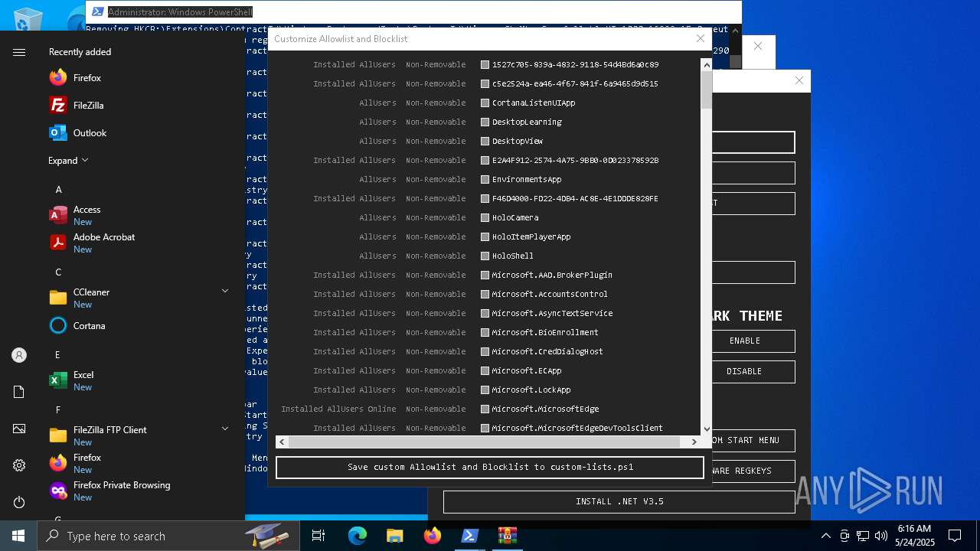Check the Microsoft.ECApp checkbox

(x=485, y=371)
